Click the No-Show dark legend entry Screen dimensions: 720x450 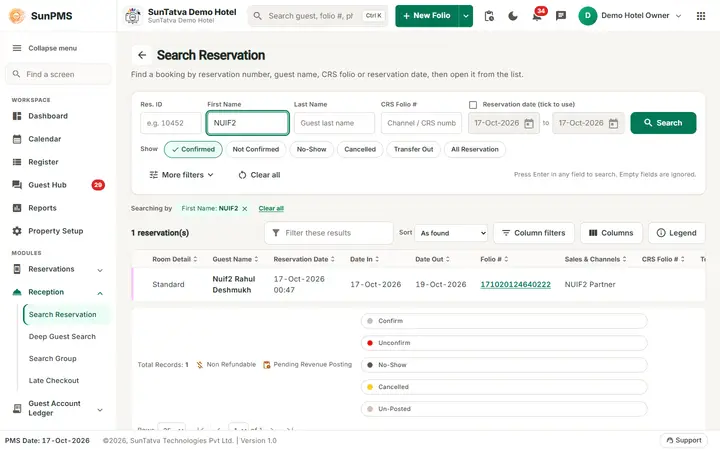point(504,365)
